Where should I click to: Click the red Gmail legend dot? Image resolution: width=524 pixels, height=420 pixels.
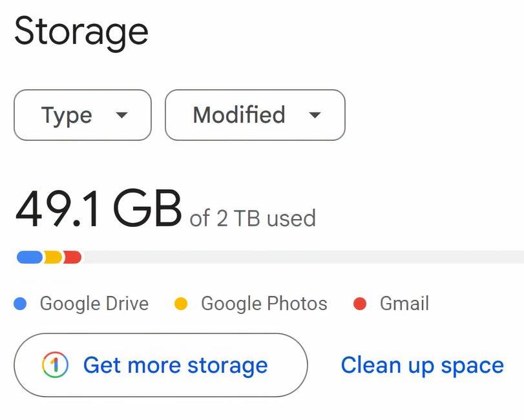pos(360,304)
